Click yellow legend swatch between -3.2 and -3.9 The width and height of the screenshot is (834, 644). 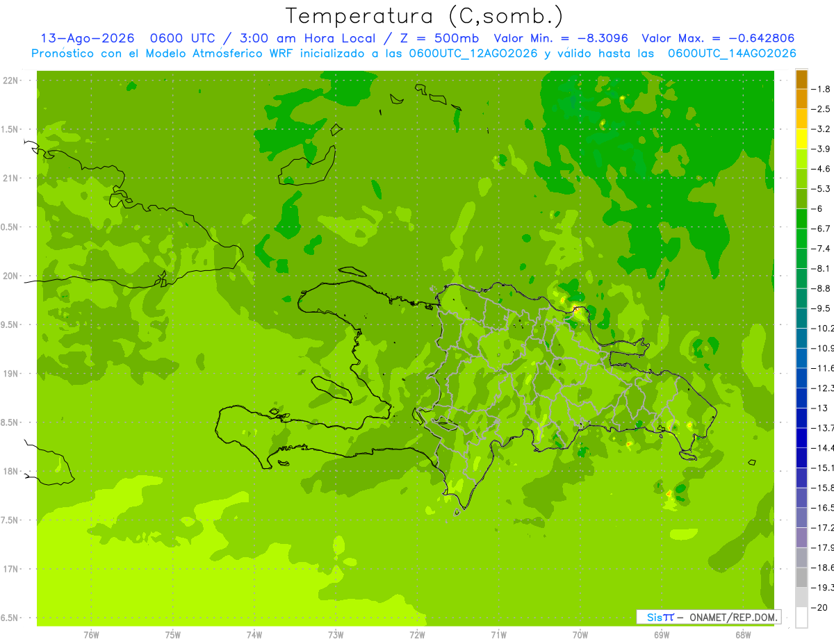[801, 139]
